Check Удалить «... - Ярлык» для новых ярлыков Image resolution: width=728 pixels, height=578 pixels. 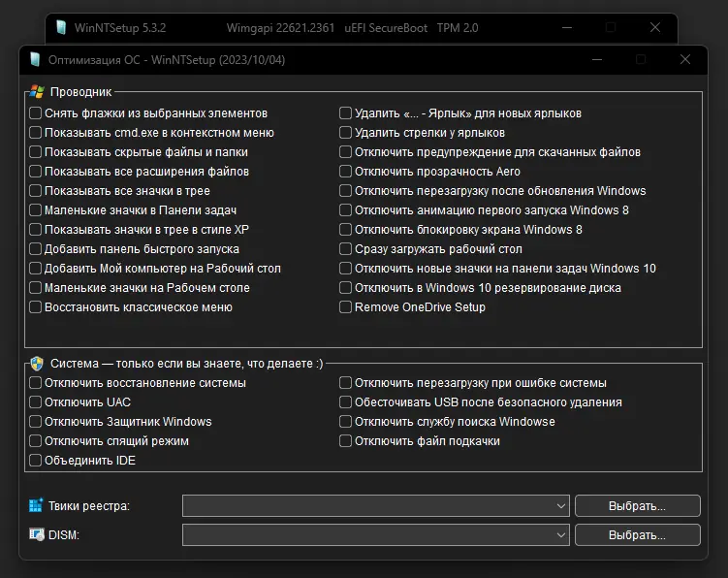coord(345,112)
